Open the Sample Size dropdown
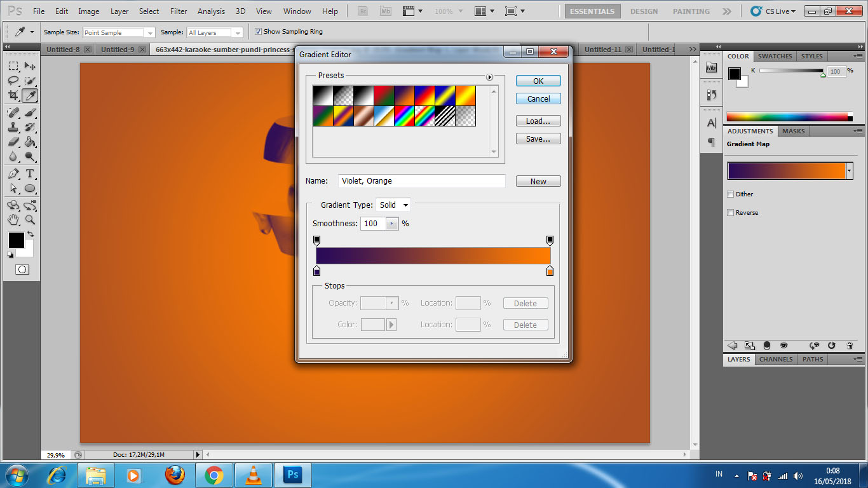 tap(119, 32)
